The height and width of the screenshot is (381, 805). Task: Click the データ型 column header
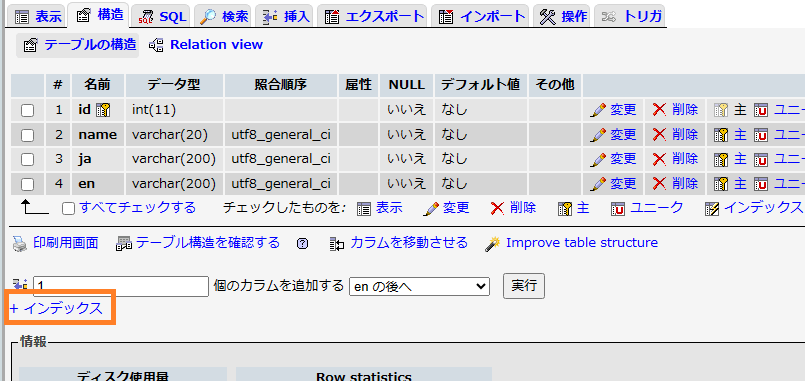point(174,85)
